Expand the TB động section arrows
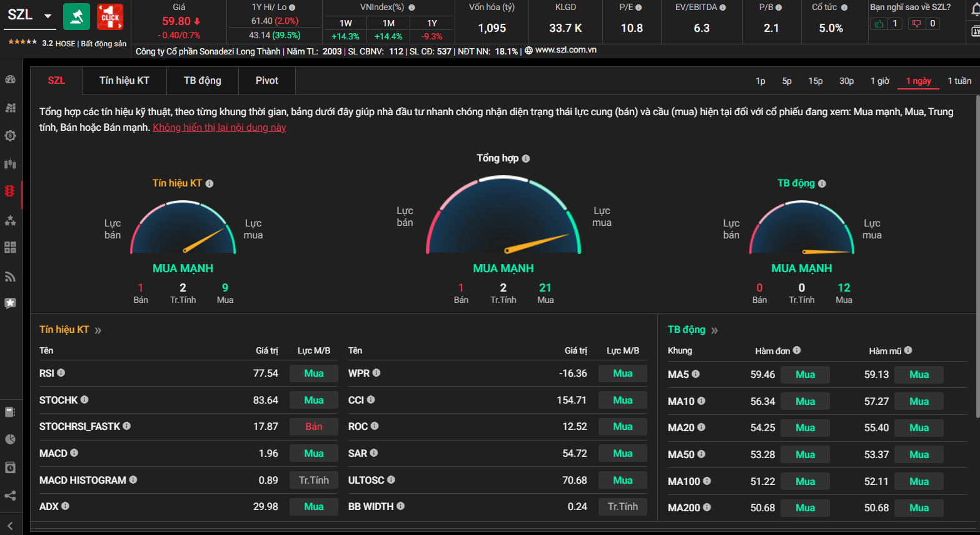980x535 pixels. (x=715, y=330)
